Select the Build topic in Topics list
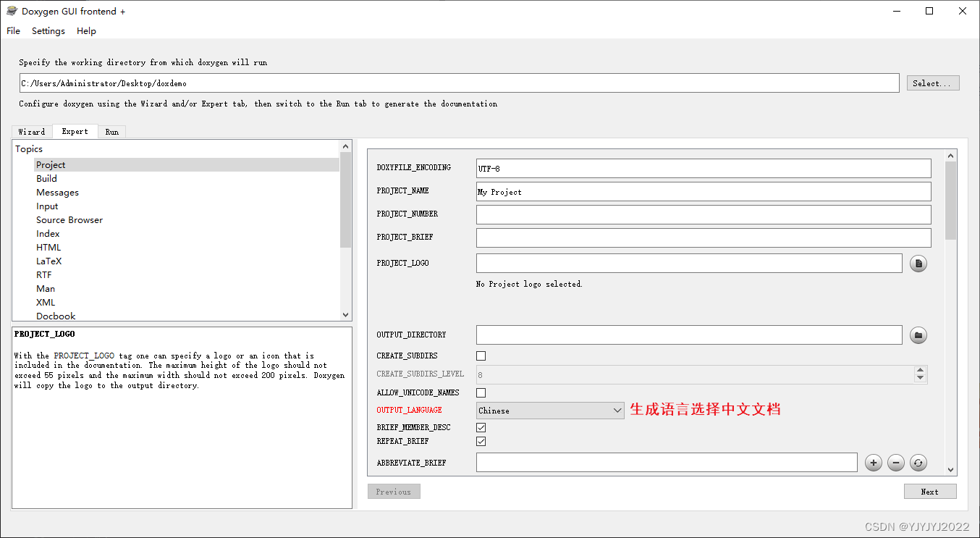The width and height of the screenshot is (980, 538). [x=46, y=178]
